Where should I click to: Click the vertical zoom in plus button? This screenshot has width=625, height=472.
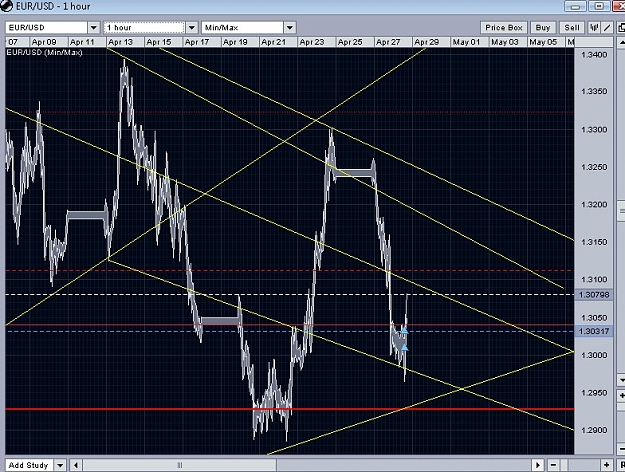[x=621, y=396]
